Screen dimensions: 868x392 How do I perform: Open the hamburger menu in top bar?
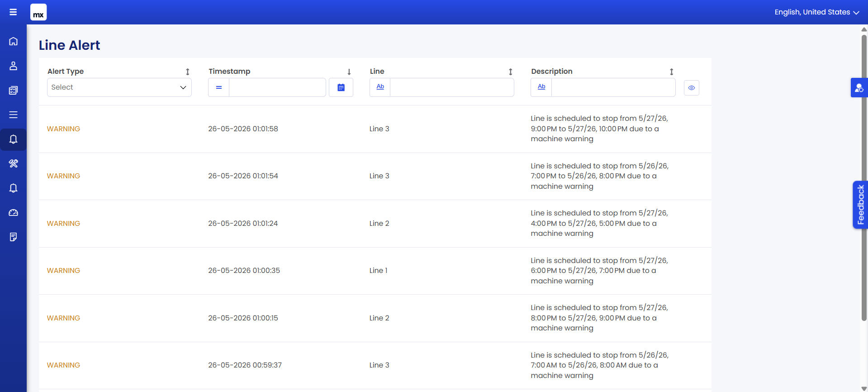point(13,12)
